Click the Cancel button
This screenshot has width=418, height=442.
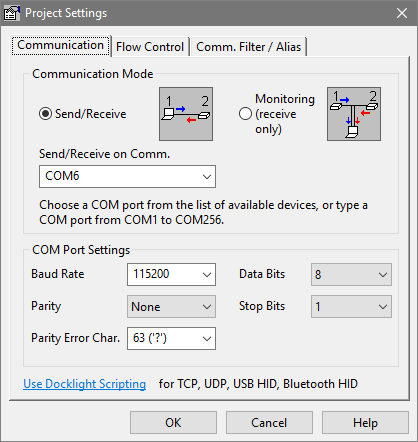[x=269, y=423]
